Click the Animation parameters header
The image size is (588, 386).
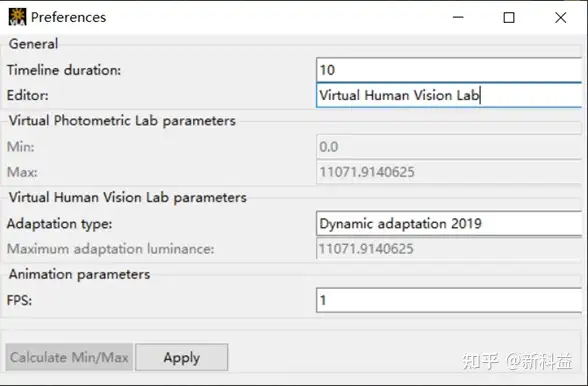click(x=79, y=274)
